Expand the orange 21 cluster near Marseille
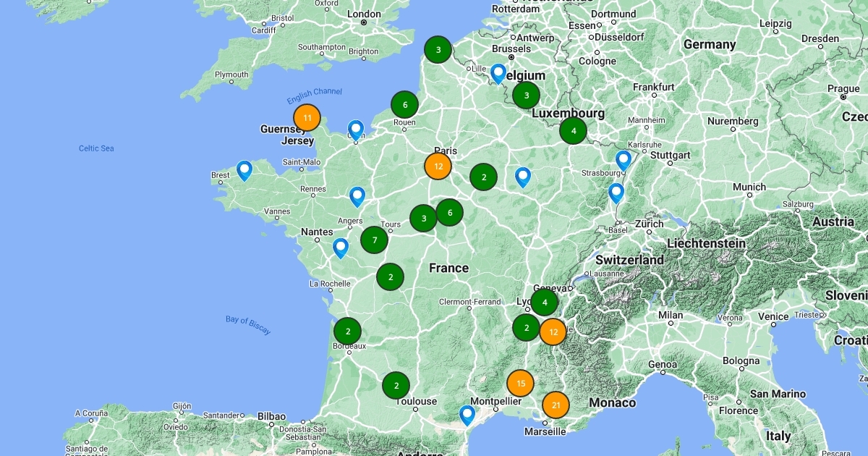868x456 pixels. click(556, 405)
